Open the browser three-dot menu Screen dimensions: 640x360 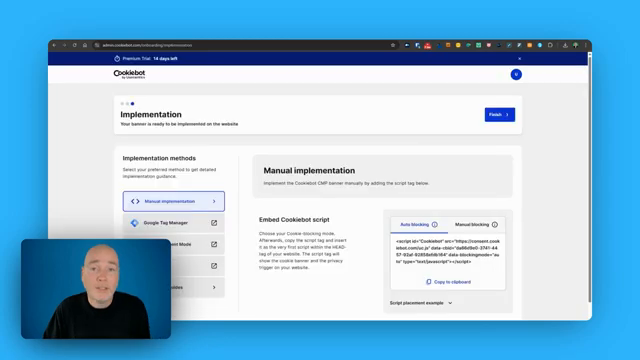point(586,45)
